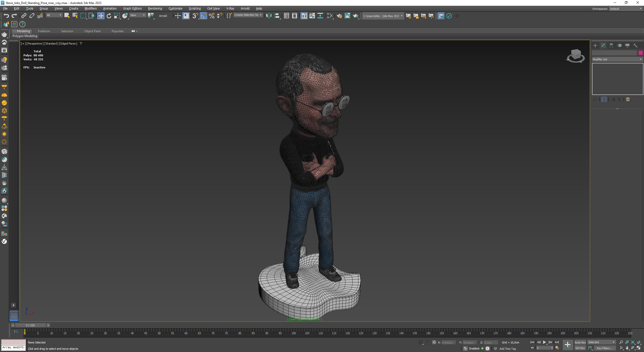Toggle the selection lock padlock
This screenshot has height=352, width=644.
click(427, 342)
